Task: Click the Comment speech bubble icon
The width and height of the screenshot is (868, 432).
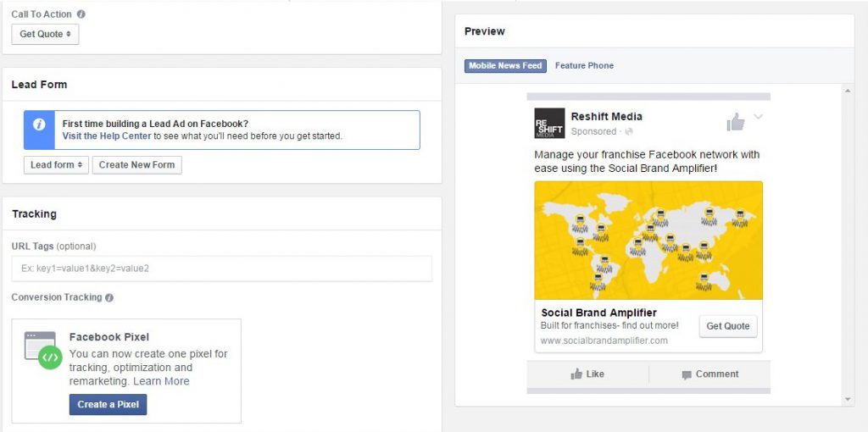Action: [x=687, y=374]
